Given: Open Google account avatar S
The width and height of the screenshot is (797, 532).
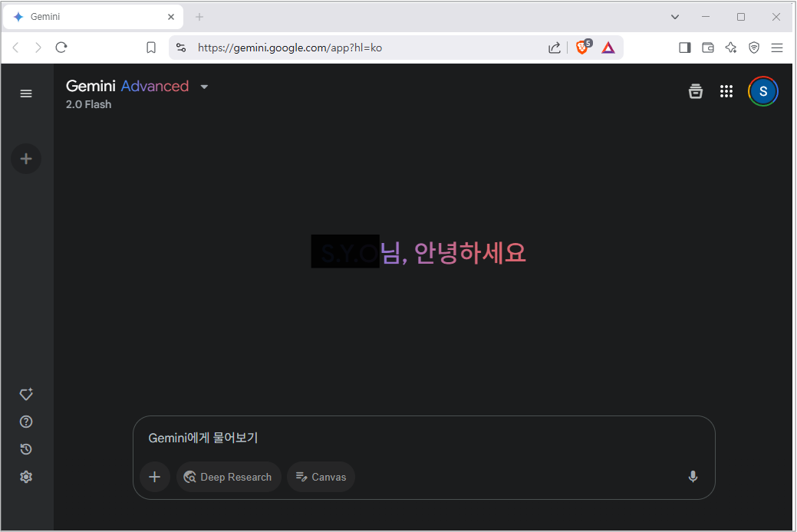Looking at the screenshot, I should [763, 91].
